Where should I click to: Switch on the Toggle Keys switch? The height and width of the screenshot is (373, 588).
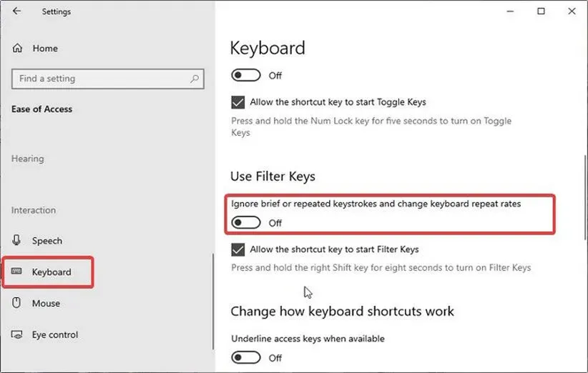tap(246, 75)
